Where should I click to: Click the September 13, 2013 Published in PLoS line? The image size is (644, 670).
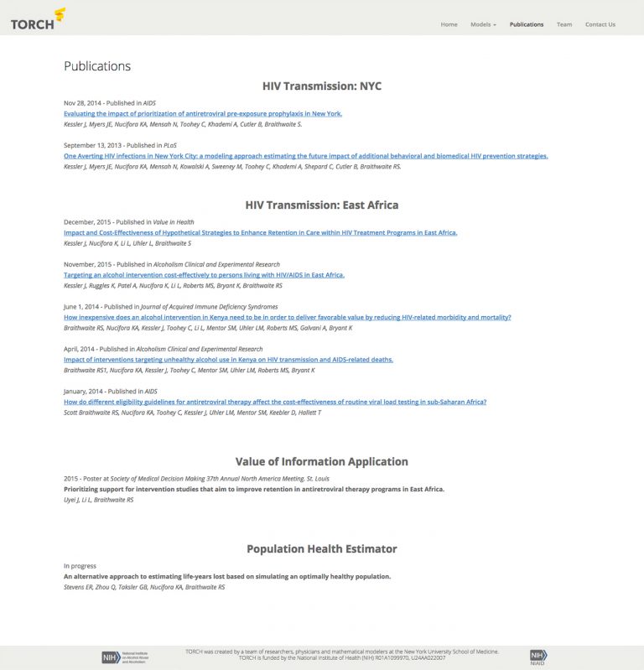click(x=120, y=145)
